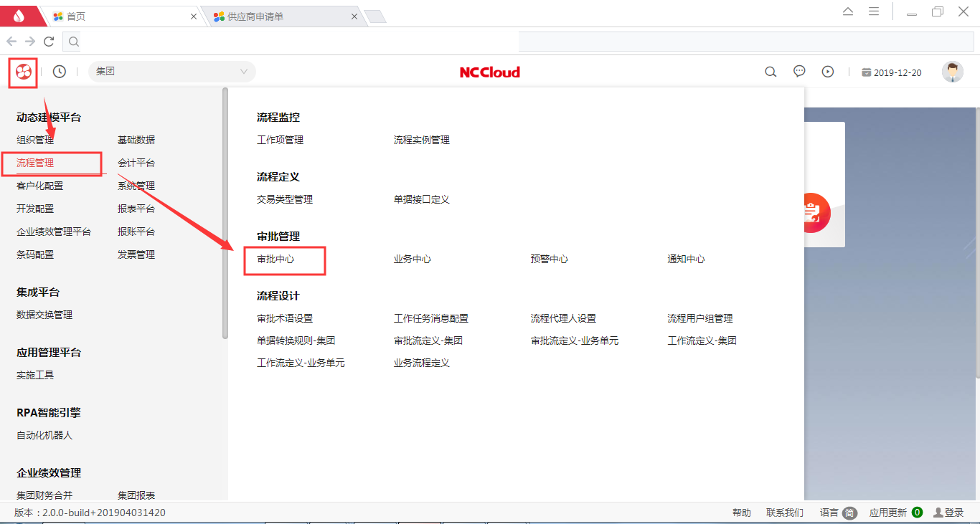980x524 pixels.
Task: Open 审批中心 under 审批管理
Action: point(275,259)
